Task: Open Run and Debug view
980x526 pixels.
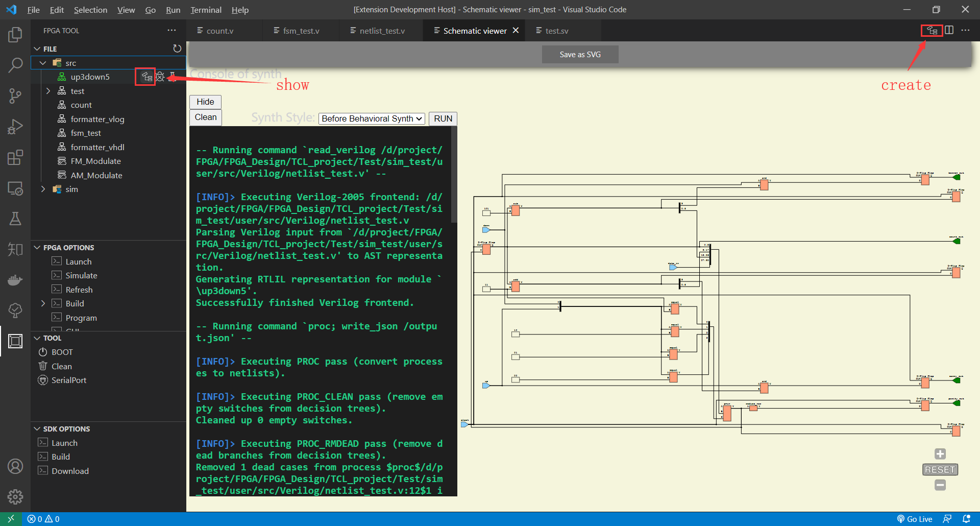Action: [x=15, y=127]
